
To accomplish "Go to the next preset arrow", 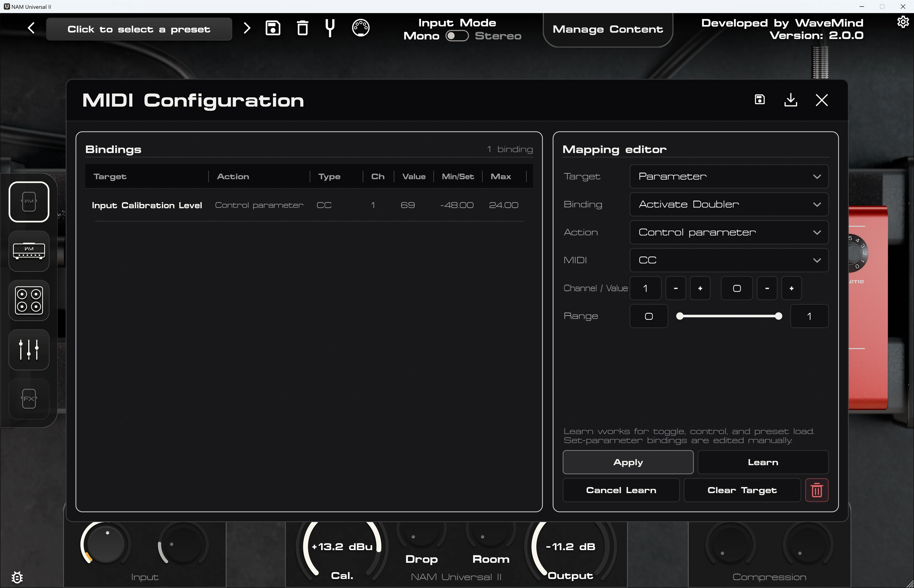I will click(247, 28).
